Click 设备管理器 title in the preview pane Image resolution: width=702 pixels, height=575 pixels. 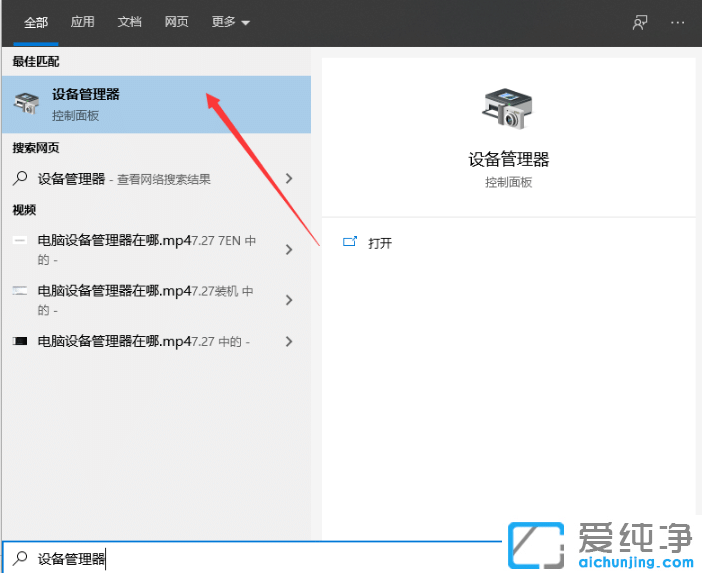point(509,159)
